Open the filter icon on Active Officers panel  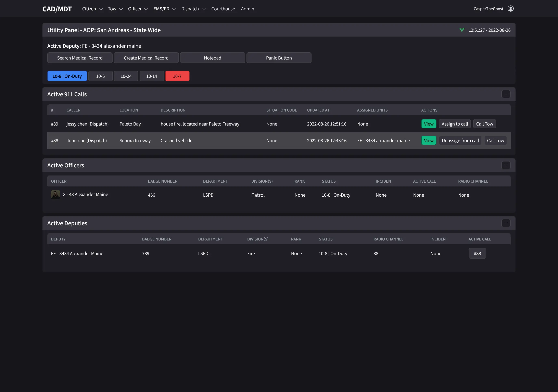[506, 165]
